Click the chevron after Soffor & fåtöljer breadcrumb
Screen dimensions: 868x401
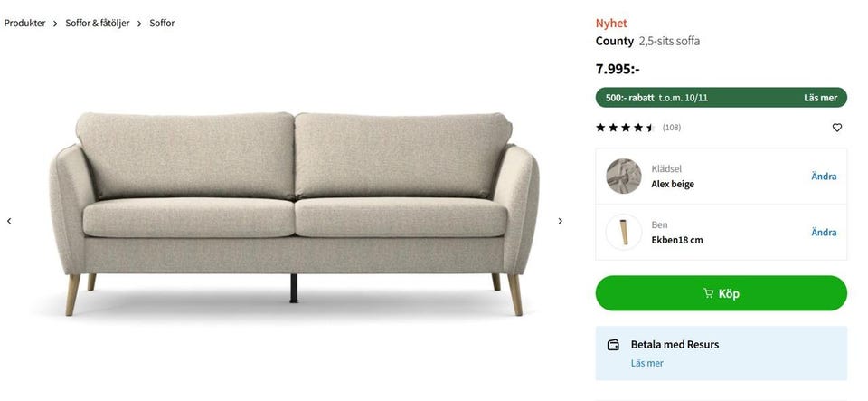[139, 24]
